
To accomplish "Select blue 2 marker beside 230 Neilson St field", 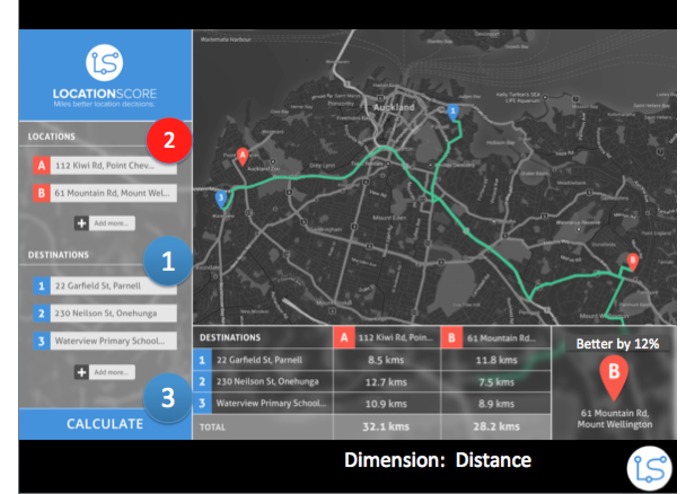I will [x=41, y=313].
